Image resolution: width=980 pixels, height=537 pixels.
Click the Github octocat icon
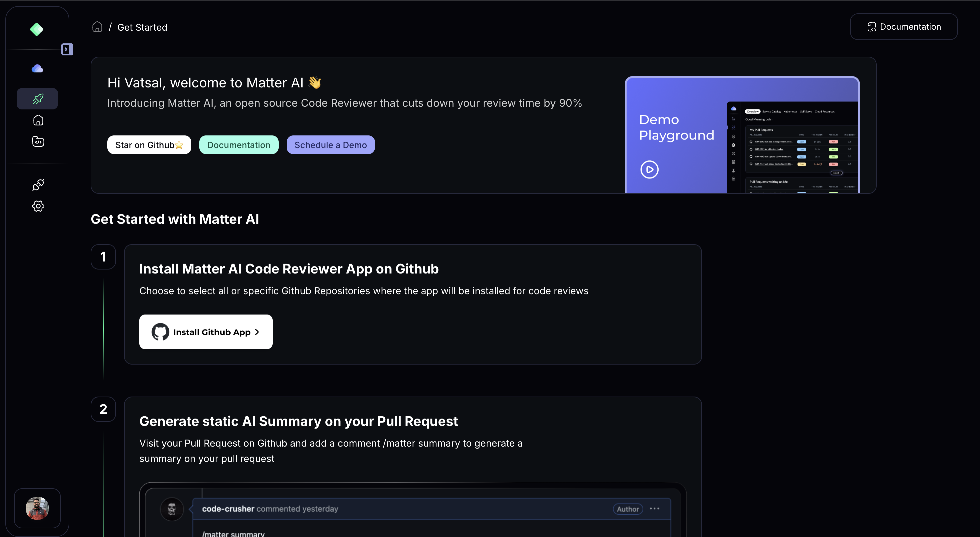[160, 332]
